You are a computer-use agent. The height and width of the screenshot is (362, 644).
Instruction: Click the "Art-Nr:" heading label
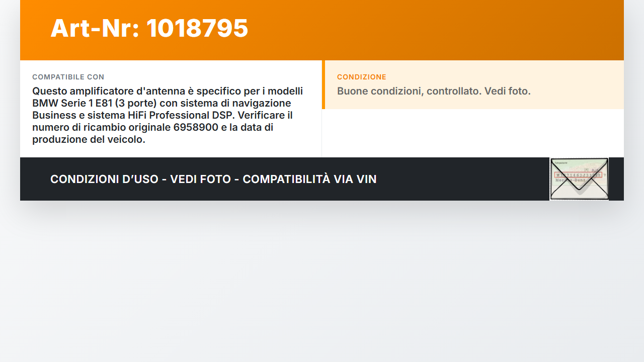tap(95, 28)
